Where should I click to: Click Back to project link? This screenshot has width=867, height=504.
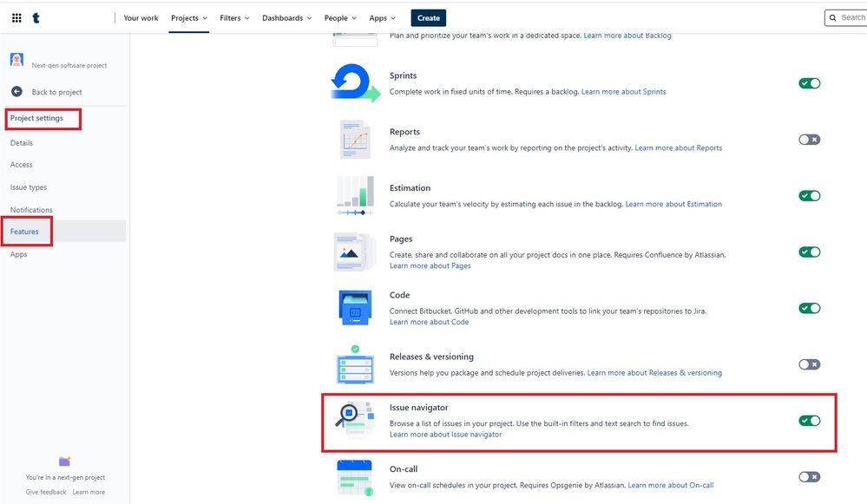pos(56,92)
